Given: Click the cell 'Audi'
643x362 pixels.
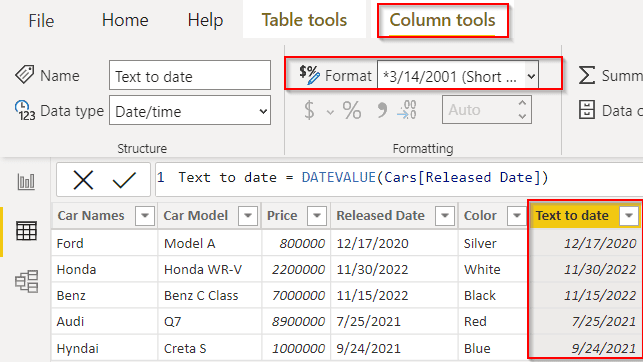Looking at the screenshot, I should point(105,321).
